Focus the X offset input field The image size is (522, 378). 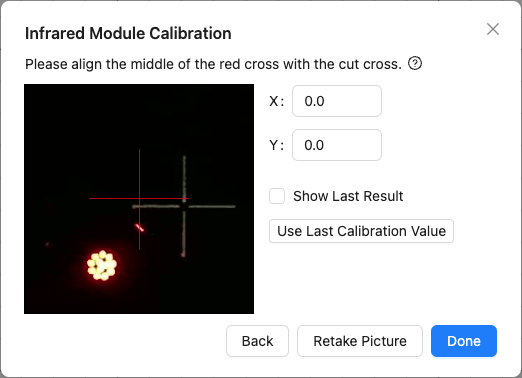click(x=337, y=101)
